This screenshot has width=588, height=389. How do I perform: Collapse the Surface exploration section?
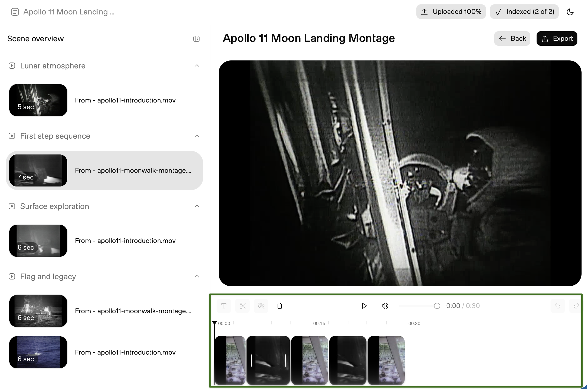pyautogui.click(x=197, y=206)
